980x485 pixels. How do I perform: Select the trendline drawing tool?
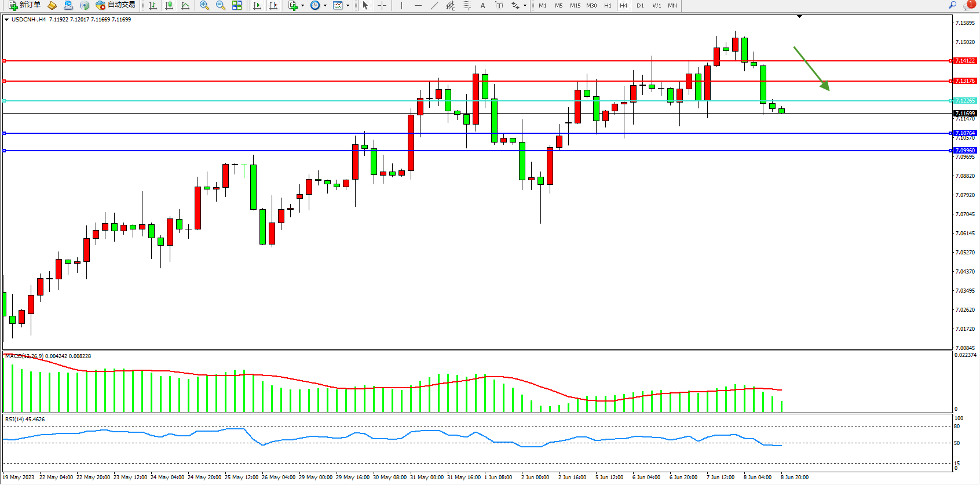pos(434,5)
